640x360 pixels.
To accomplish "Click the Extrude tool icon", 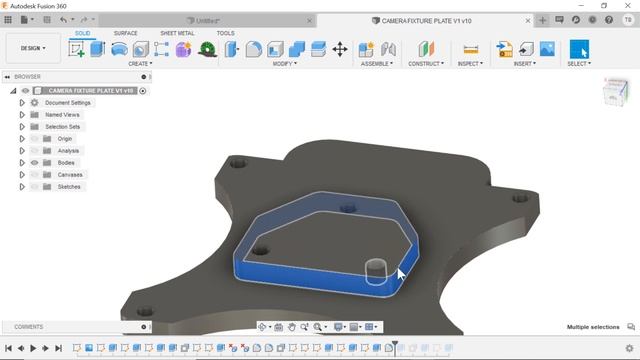I will [98, 49].
